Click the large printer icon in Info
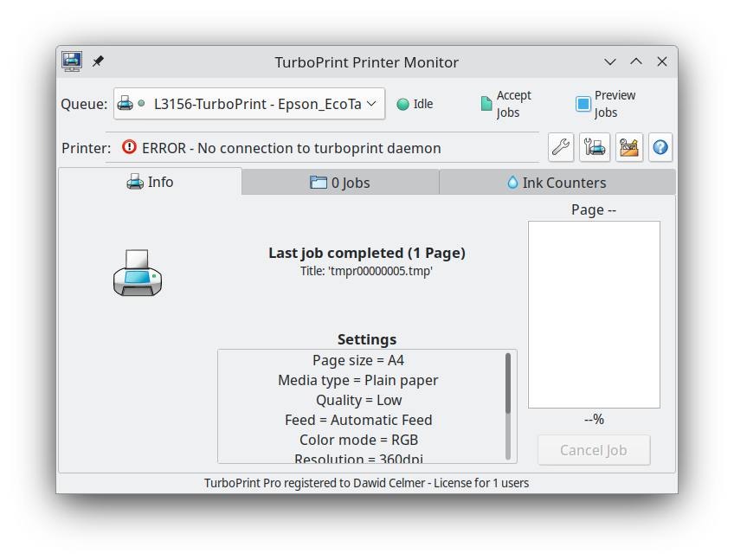This screenshot has width=734, height=560. click(138, 273)
